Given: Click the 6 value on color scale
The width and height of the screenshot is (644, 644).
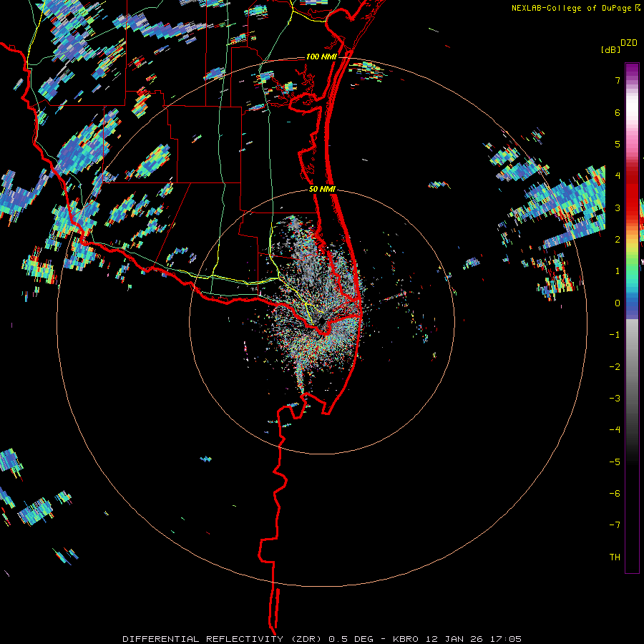Looking at the screenshot, I should pyautogui.click(x=618, y=112).
